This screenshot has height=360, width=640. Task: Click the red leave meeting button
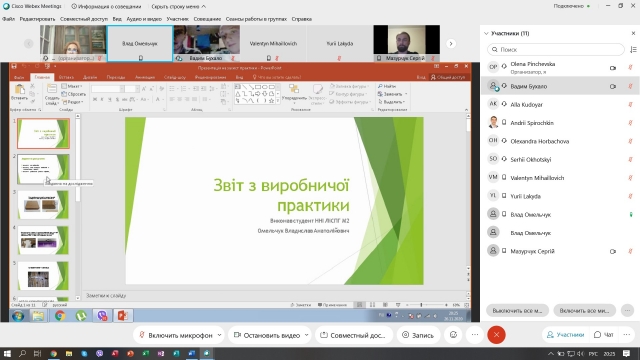click(496, 335)
